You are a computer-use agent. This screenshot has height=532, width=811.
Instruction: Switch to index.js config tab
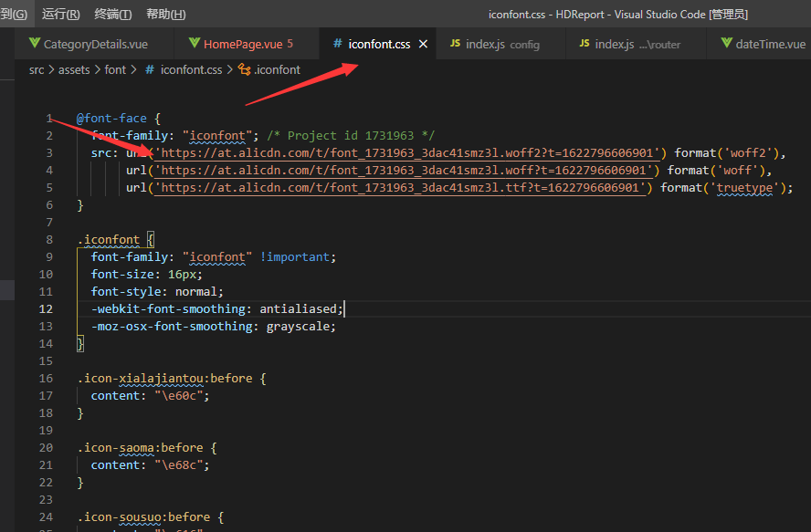pos(502,45)
